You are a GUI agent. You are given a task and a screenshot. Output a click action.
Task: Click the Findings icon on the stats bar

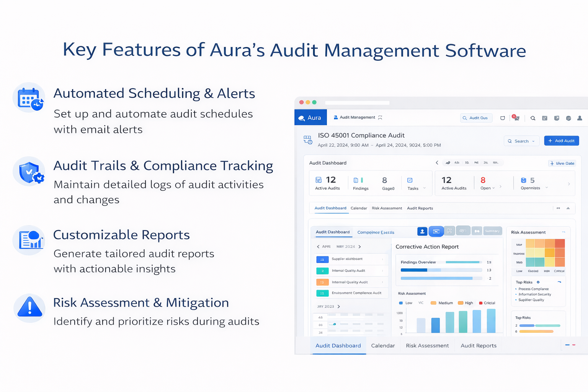tap(355, 180)
